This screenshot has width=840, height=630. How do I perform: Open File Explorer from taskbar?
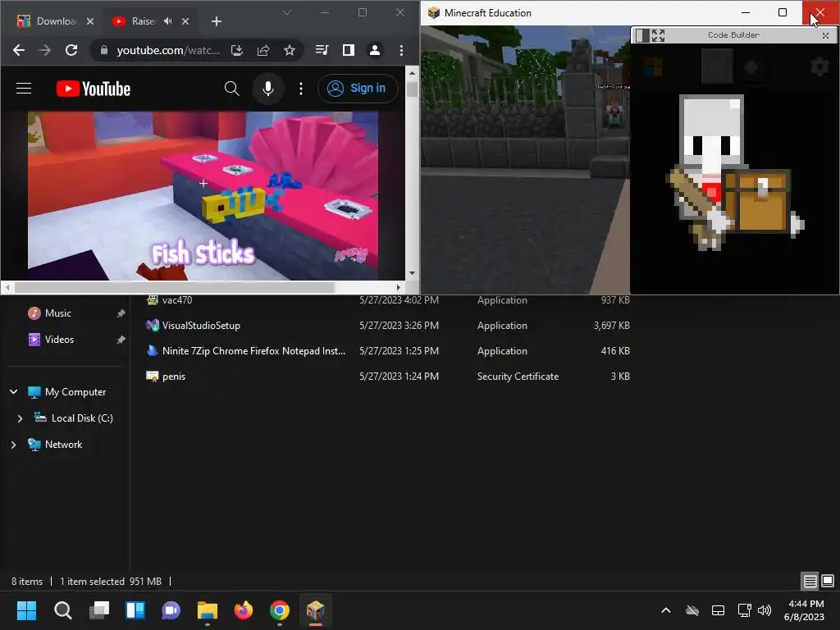208,610
